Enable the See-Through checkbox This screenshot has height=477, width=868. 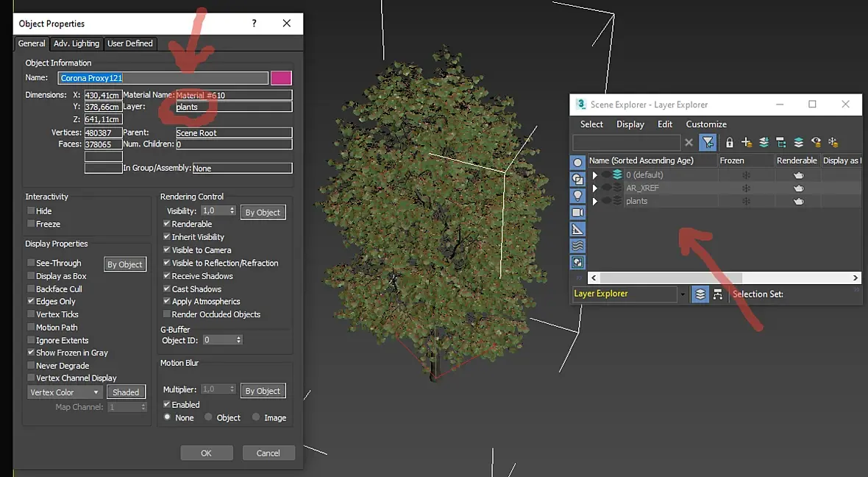32,263
